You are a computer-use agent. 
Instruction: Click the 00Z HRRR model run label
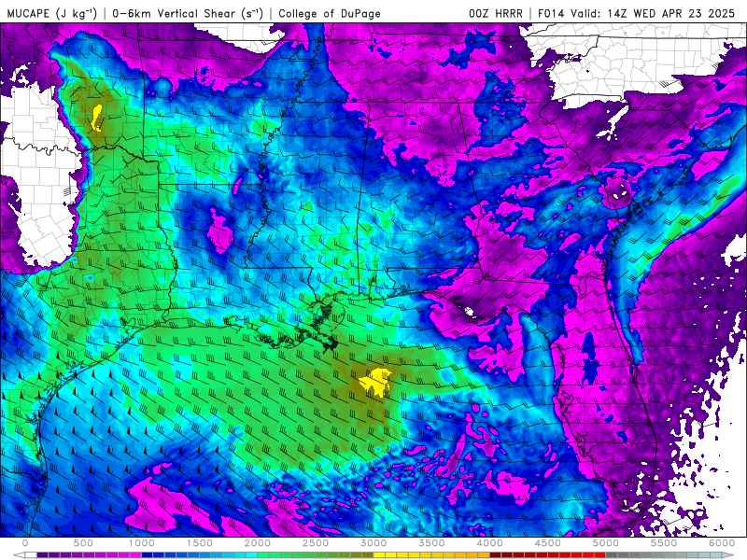point(496,13)
